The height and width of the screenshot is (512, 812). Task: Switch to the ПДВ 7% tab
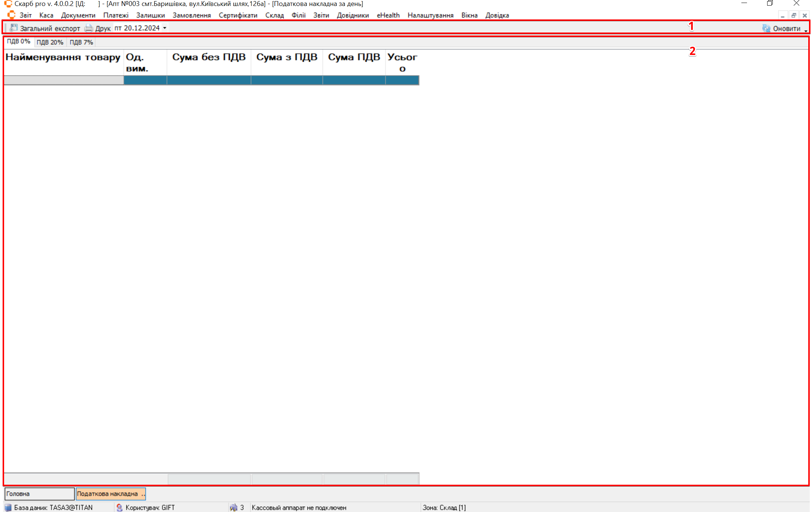[81, 42]
